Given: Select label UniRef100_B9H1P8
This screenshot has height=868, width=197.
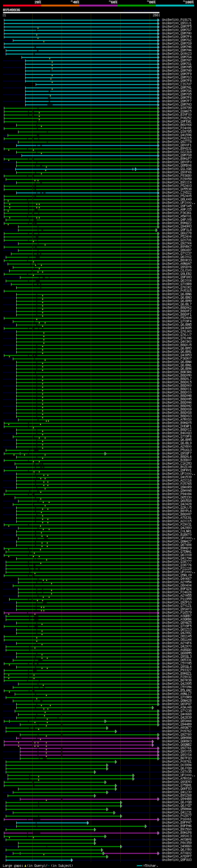Looking at the screenshot, I should (x=177, y=833).
